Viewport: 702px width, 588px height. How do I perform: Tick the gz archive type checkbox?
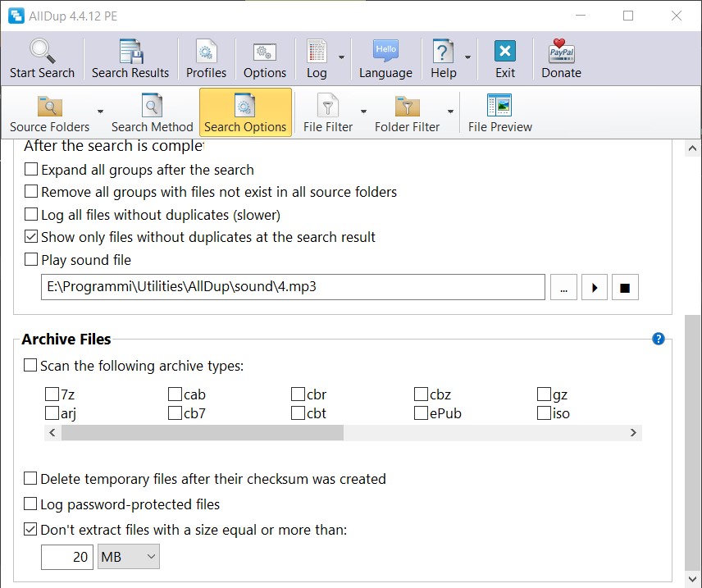544,394
